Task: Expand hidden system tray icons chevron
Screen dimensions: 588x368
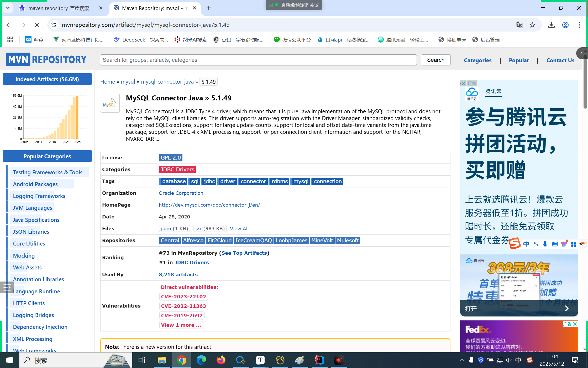Action: 462,360
